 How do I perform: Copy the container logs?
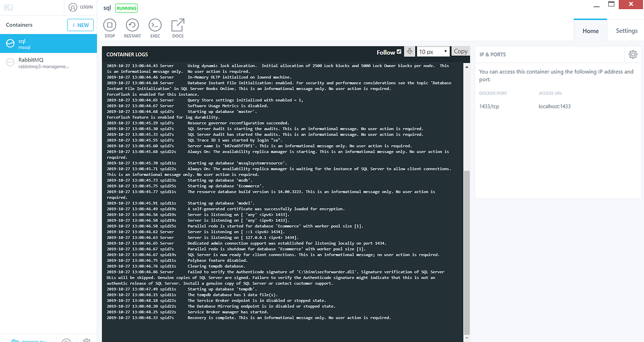coord(460,51)
